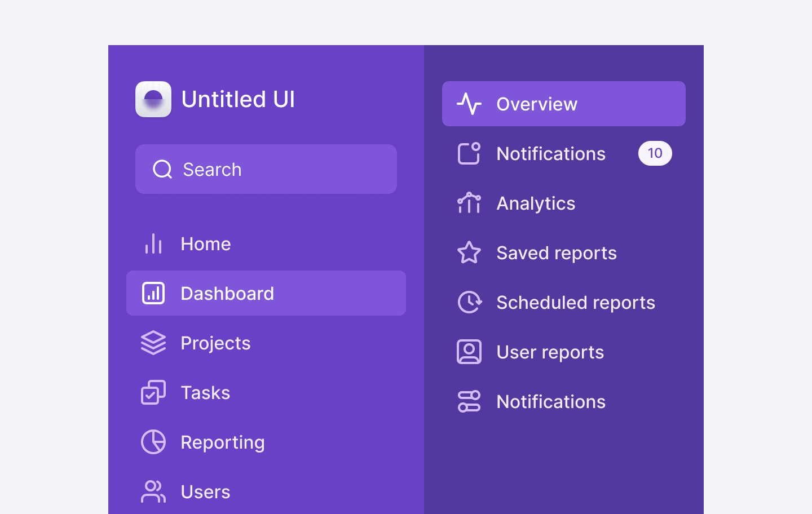Click inside the Search field
The image size is (812, 514).
pyautogui.click(x=266, y=169)
